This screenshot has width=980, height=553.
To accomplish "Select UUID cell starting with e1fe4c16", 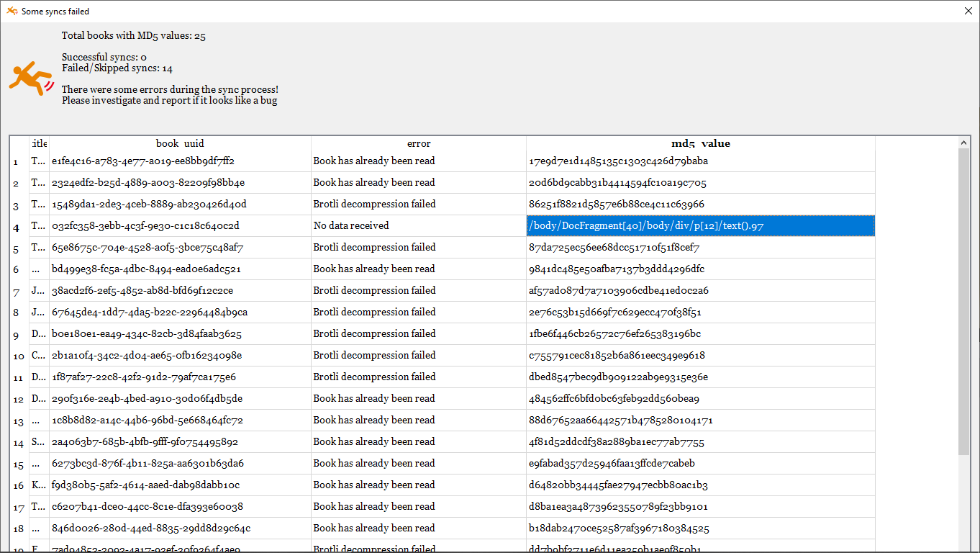I will pos(180,161).
